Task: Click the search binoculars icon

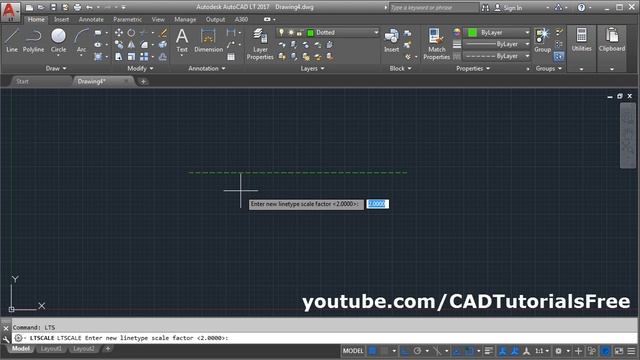Action: (485, 8)
